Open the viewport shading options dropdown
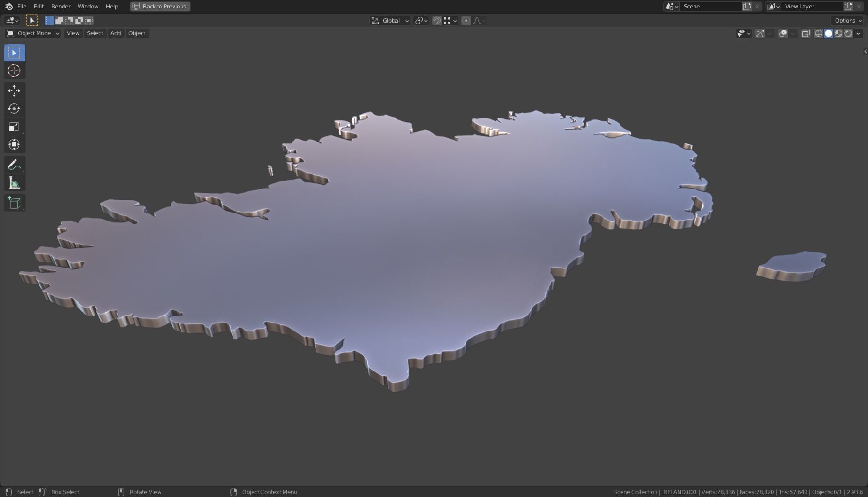This screenshot has width=868, height=497. pyautogui.click(x=858, y=33)
